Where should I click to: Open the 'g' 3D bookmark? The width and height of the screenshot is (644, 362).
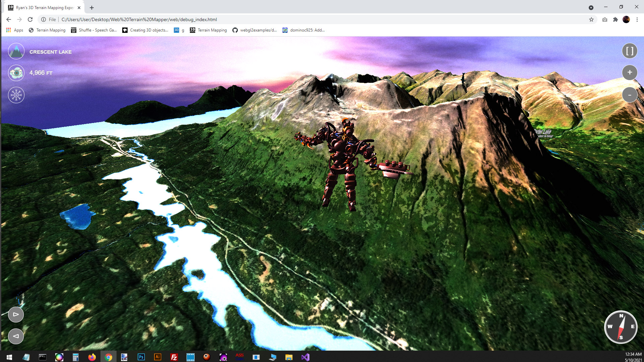179,30
